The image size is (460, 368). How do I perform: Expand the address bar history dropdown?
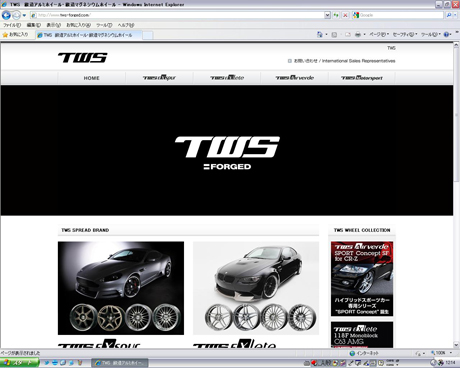tap(327, 15)
